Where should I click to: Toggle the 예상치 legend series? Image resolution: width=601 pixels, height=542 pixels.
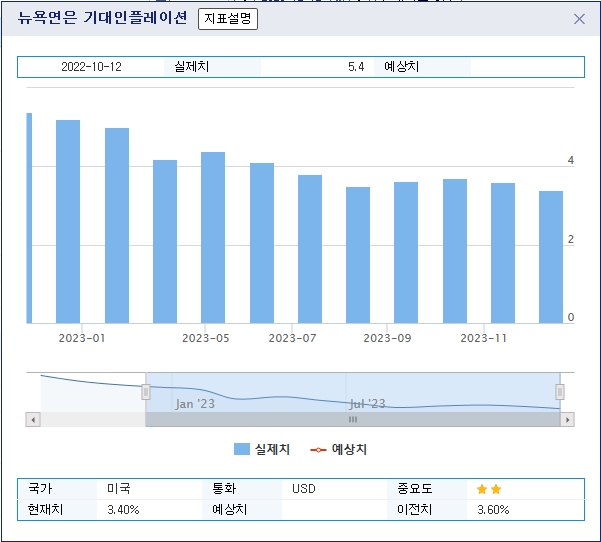pyautogui.click(x=338, y=449)
